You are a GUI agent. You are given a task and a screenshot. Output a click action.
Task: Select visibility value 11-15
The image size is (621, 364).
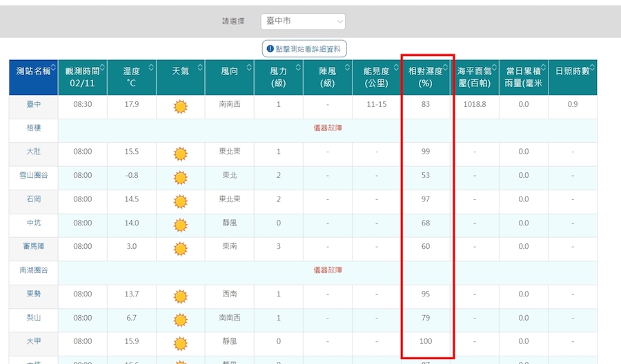tap(376, 104)
